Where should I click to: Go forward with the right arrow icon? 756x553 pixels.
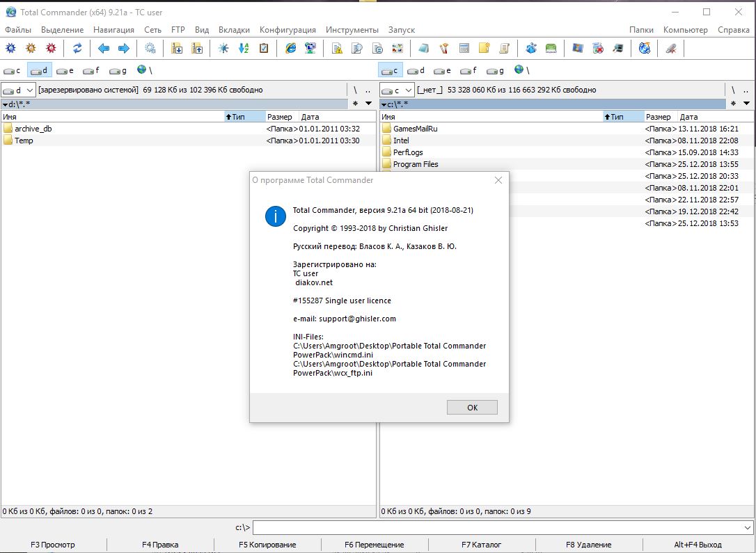(x=123, y=48)
